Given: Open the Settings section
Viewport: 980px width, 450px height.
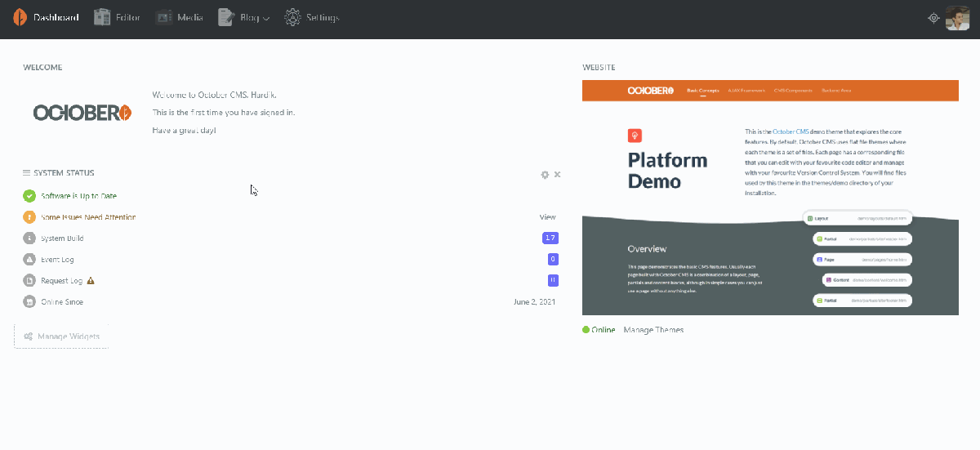Looking at the screenshot, I should tap(311, 17).
